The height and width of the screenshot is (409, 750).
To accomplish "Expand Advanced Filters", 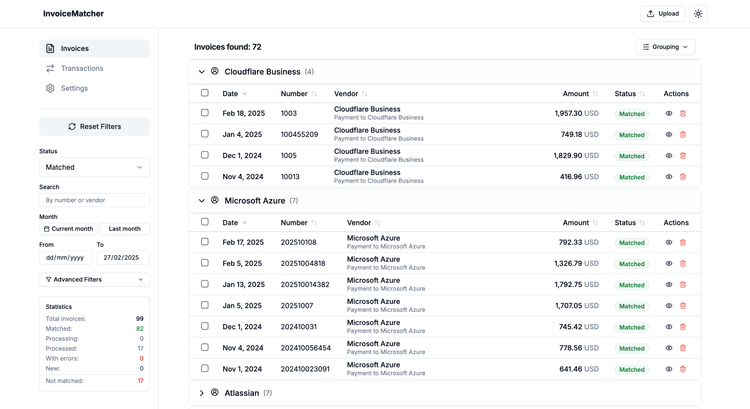I will [x=94, y=279].
